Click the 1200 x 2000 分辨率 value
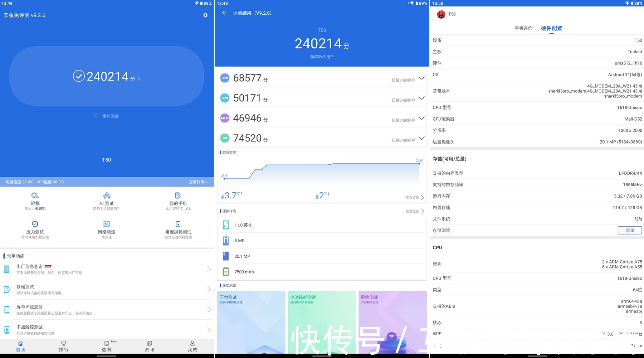This screenshot has height=358, width=644. pos(630,130)
